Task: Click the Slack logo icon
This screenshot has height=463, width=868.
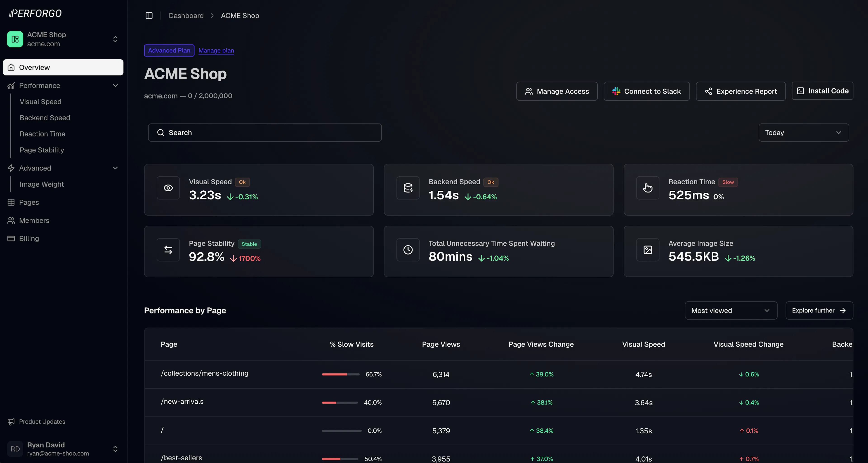Action: [x=616, y=91]
